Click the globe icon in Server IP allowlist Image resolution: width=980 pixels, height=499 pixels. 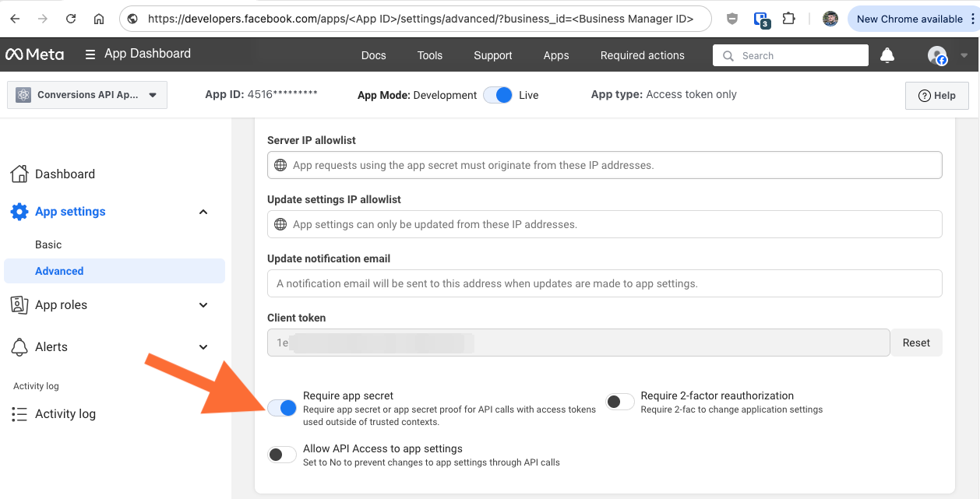281,165
